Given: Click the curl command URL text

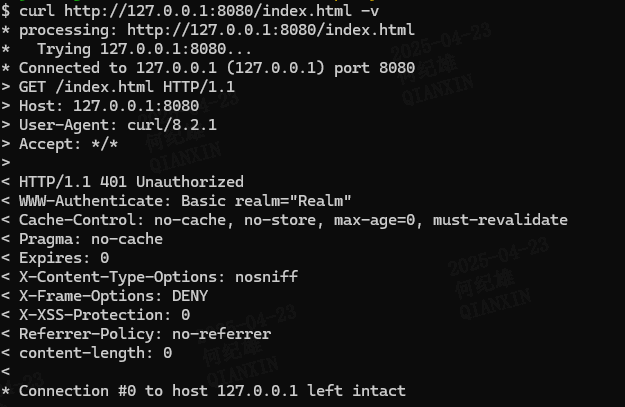Looking at the screenshot, I should (207, 11).
